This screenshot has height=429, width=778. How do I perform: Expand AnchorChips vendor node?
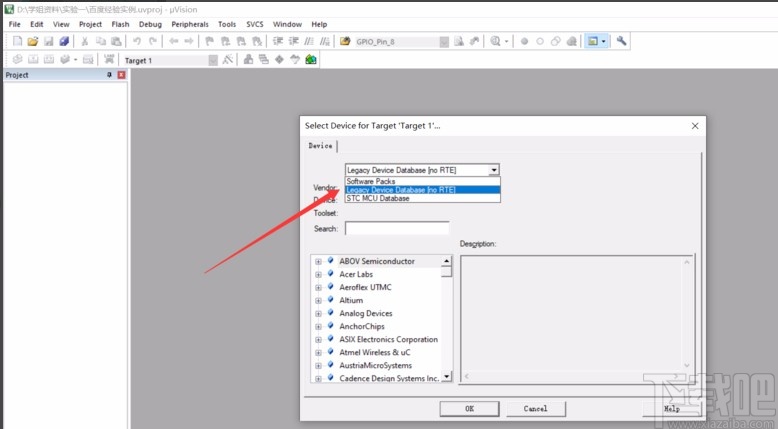pyautogui.click(x=318, y=326)
